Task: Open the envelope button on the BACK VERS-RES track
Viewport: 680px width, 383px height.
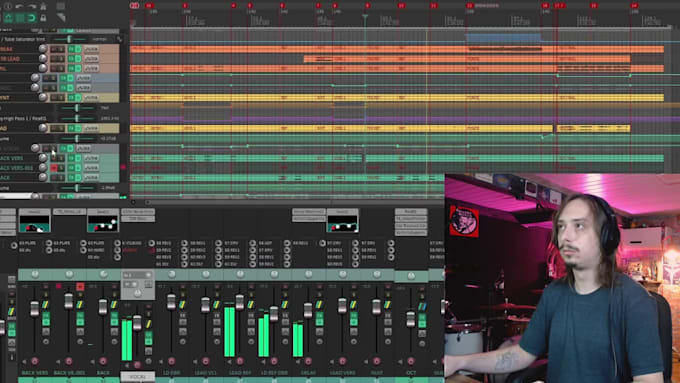Action: pyautogui.click(x=91, y=168)
